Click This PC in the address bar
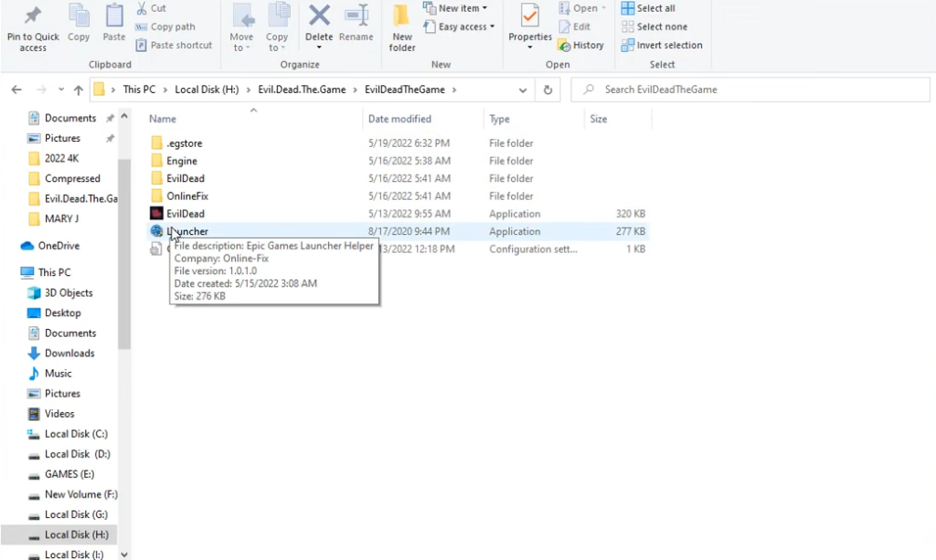This screenshot has width=936, height=560. [139, 90]
